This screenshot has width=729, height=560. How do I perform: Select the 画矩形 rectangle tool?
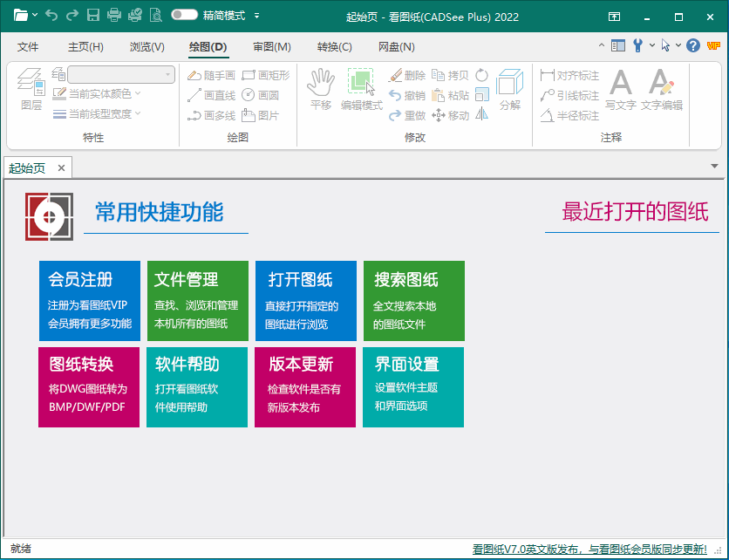click(266, 75)
